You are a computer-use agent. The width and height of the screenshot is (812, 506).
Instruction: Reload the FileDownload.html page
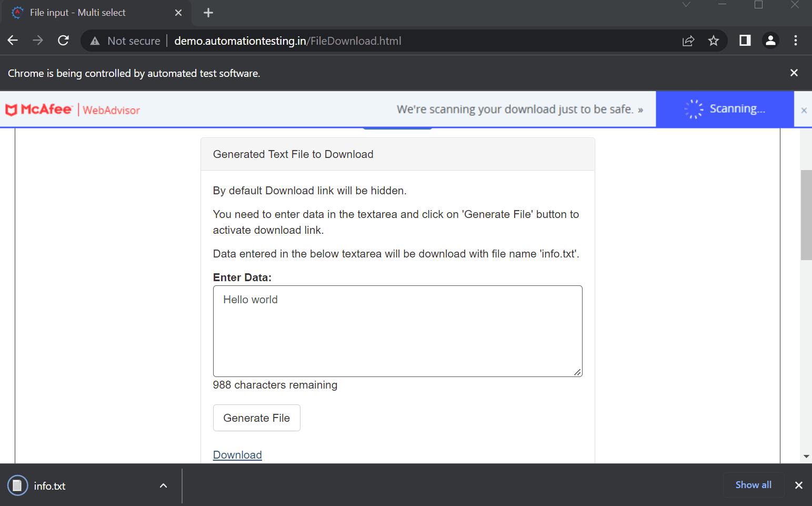click(63, 41)
